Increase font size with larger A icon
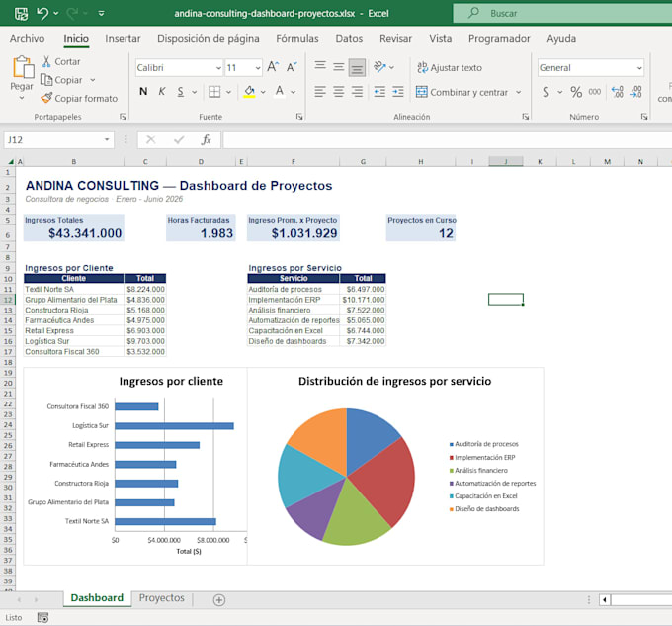Image resolution: width=672 pixels, height=626 pixels. [x=273, y=67]
